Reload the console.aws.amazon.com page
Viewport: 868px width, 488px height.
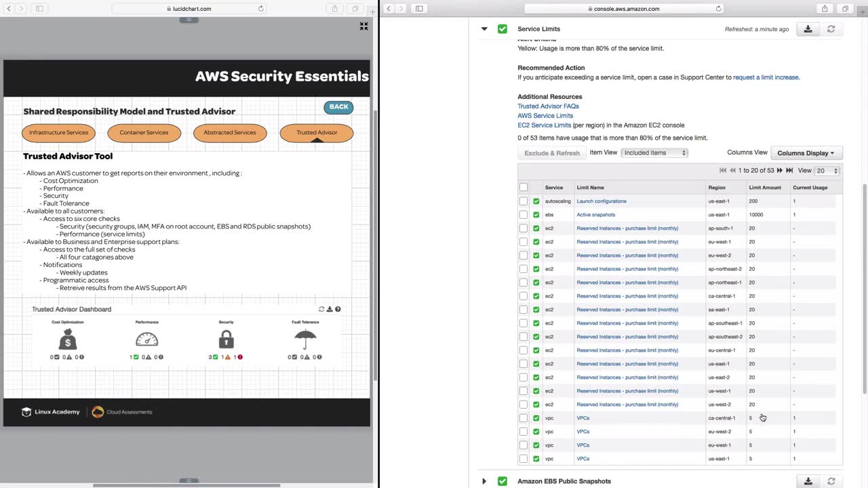coord(719,9)
